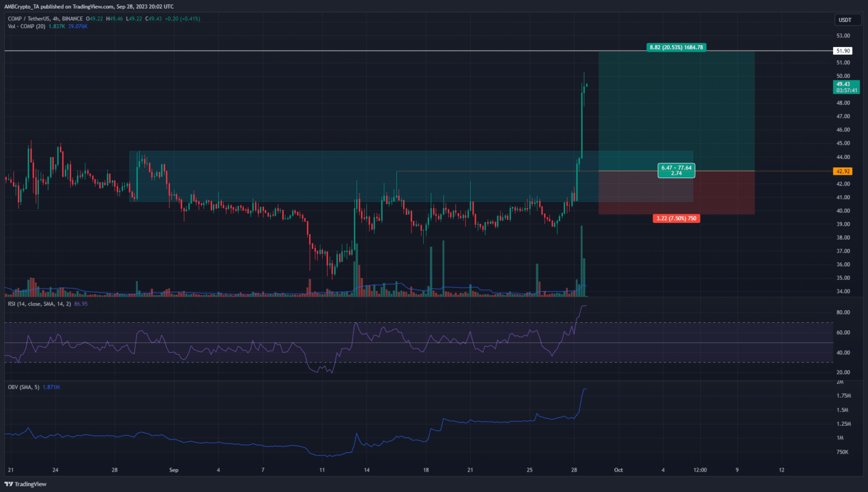Select the Vol · COMP (20) indicator legend
The image size is (868, 492).
[x=27, y=27]
